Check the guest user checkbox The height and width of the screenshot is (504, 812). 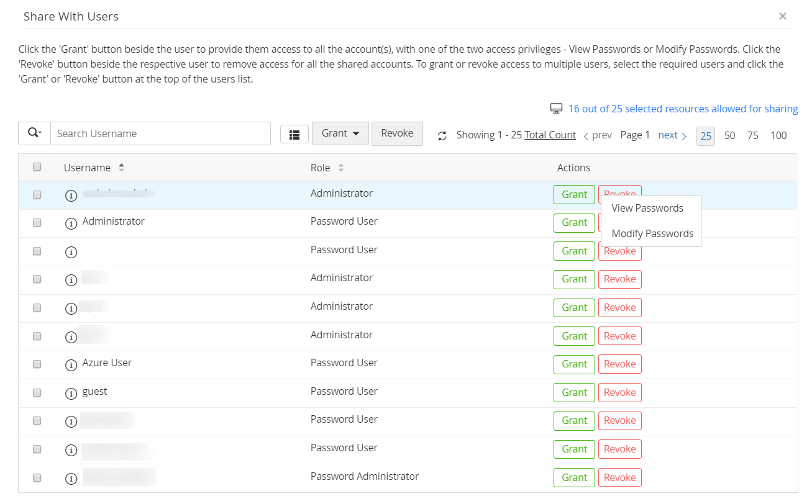37,392
